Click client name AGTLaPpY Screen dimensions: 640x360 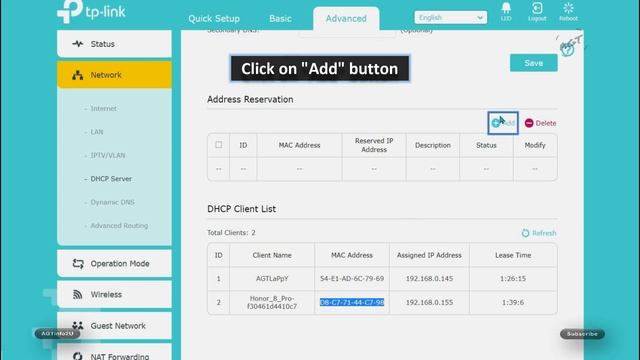coord(272,278)
